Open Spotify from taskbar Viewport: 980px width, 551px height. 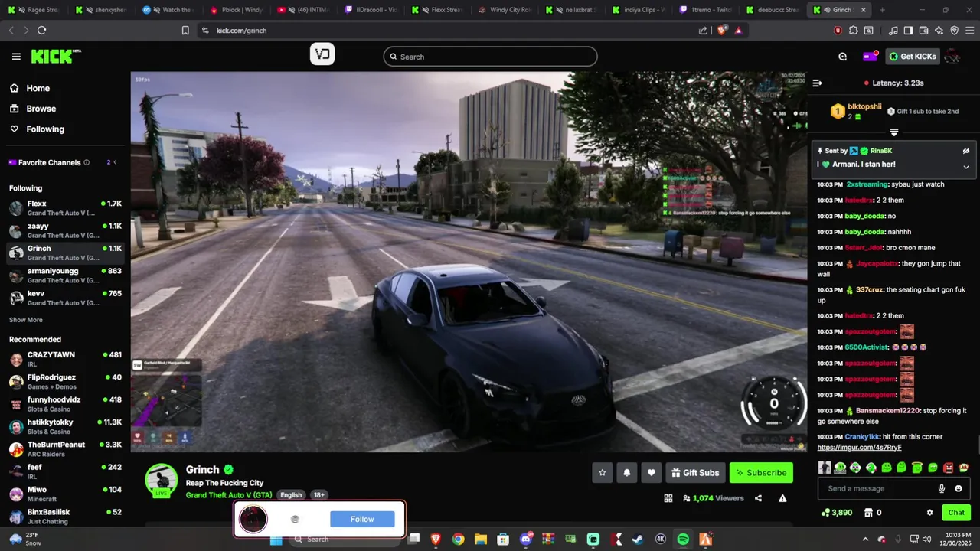click(x=683, y=540)
